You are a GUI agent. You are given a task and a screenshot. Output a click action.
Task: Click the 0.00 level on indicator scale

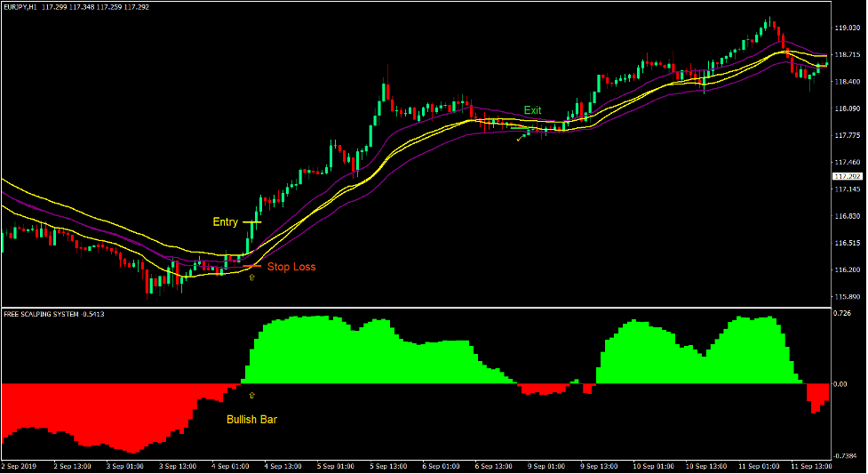coord(840,384)
